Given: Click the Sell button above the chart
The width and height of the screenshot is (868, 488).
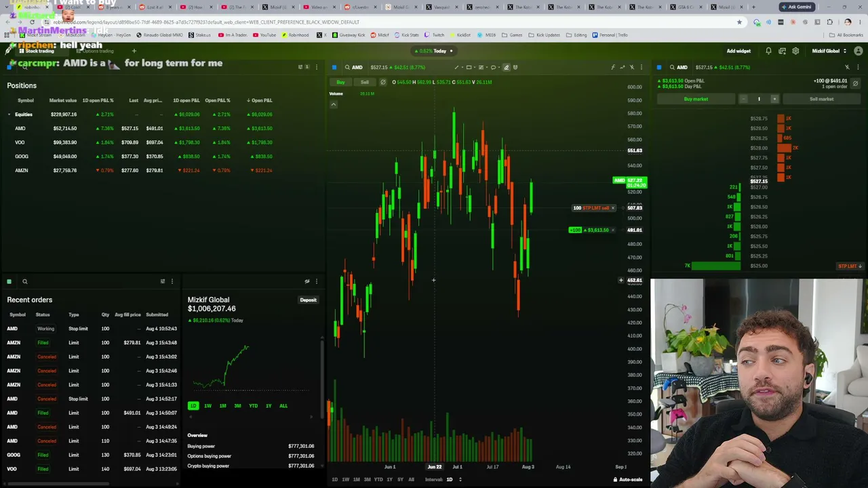Looking at the screenshot, I should [x=365, y=82].
